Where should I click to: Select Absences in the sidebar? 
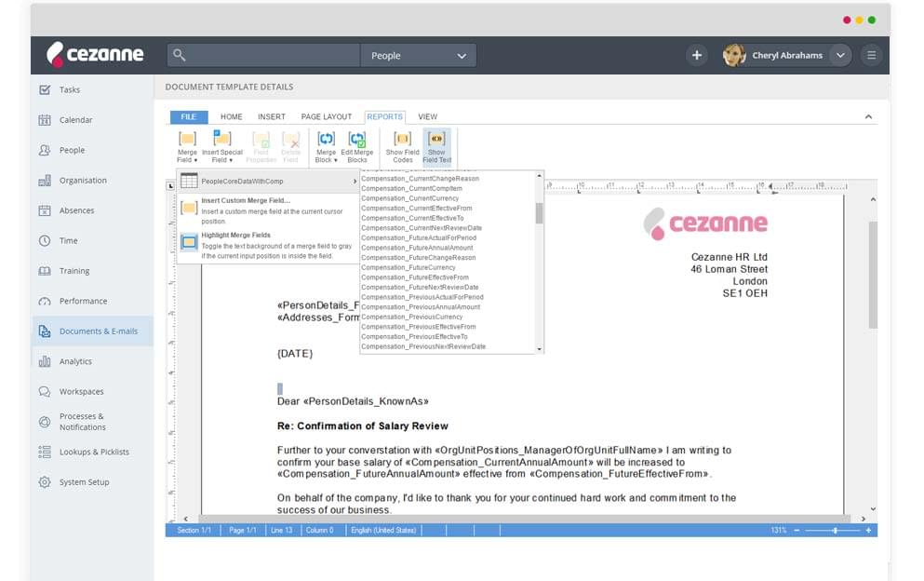[x=76, y=210]
